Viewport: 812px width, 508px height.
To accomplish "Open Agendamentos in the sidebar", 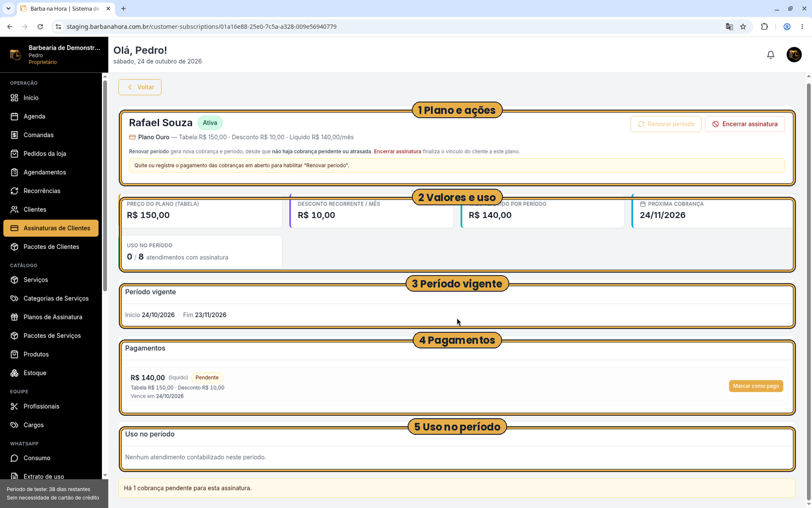I will (x=51, y=172).
